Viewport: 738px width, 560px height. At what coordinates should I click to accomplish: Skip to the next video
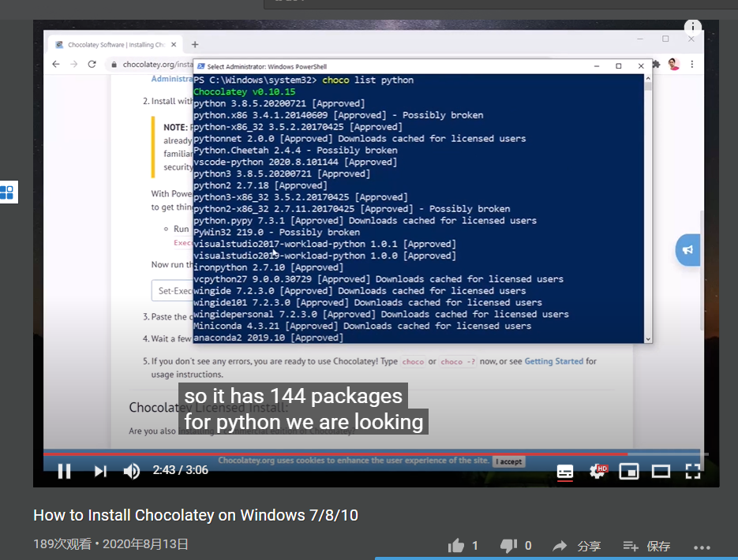pos(100,471)
